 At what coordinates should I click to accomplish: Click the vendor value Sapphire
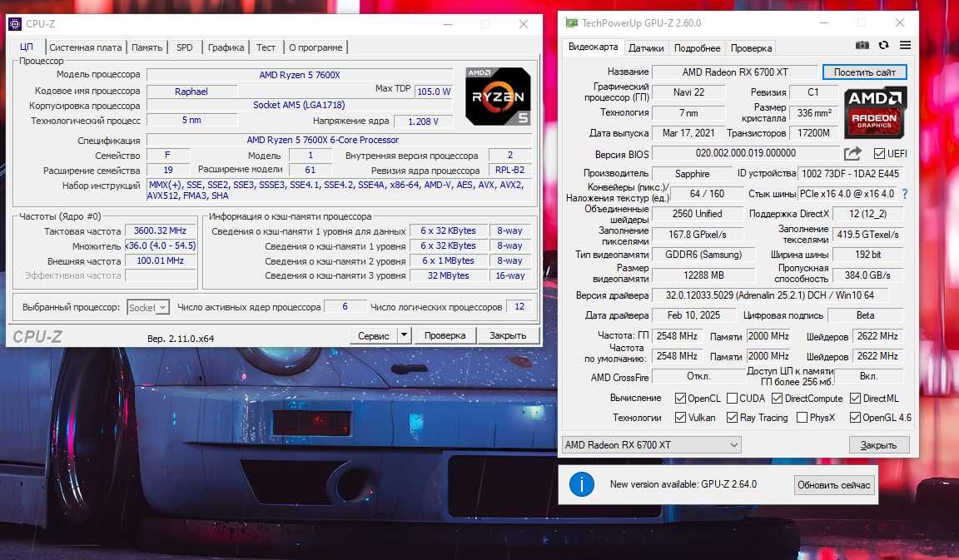[693, 174]
